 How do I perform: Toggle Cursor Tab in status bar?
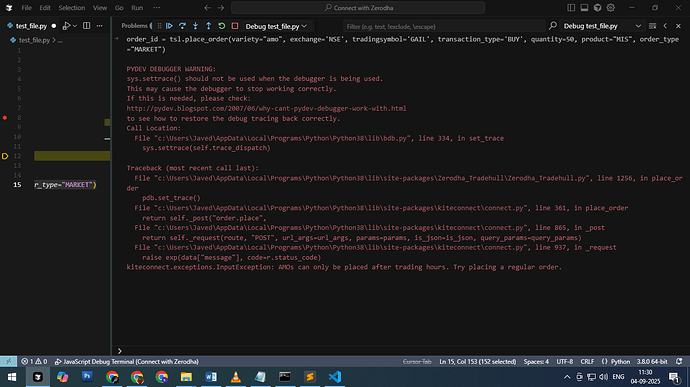(x=417, y=361)
